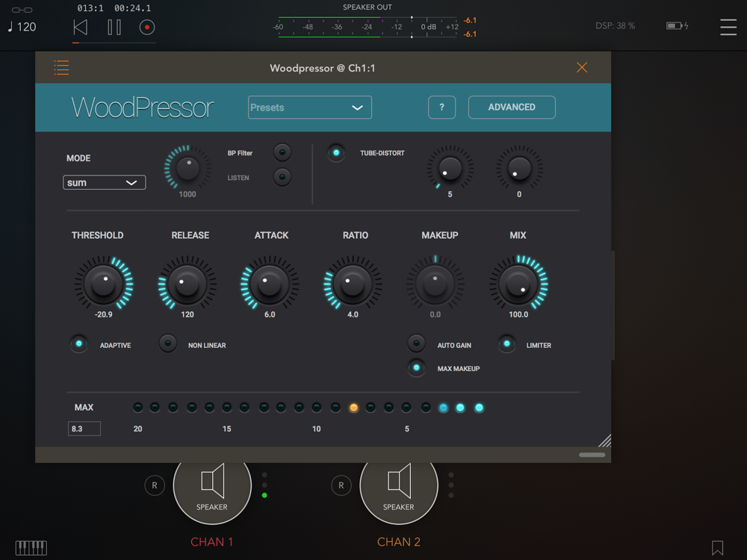Click the CHAN 1 channel label
The height and width of the screenshot is (560, 747).
click(211, 542)
